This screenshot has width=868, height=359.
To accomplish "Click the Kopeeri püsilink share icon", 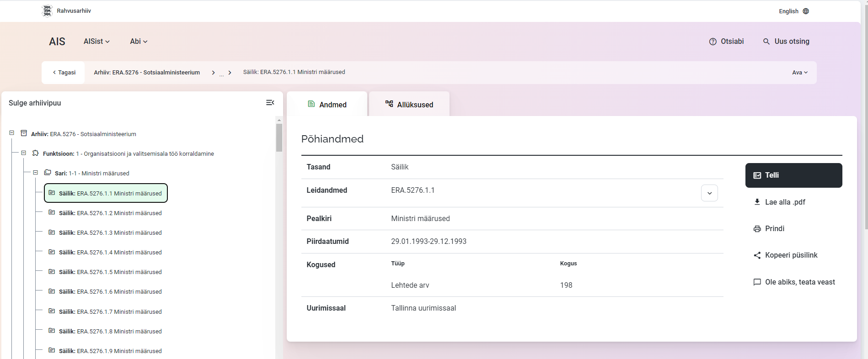I will 757,255.
